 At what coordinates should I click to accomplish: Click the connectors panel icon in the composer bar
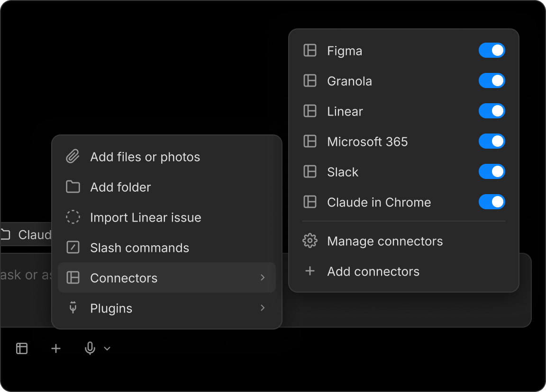pos(21,348)
